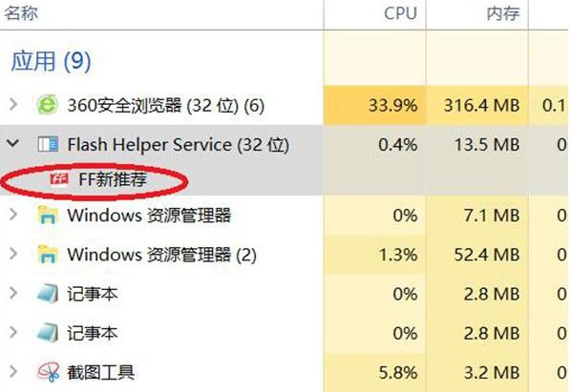Collapse the Flash Helper Service group

point(13,143)
